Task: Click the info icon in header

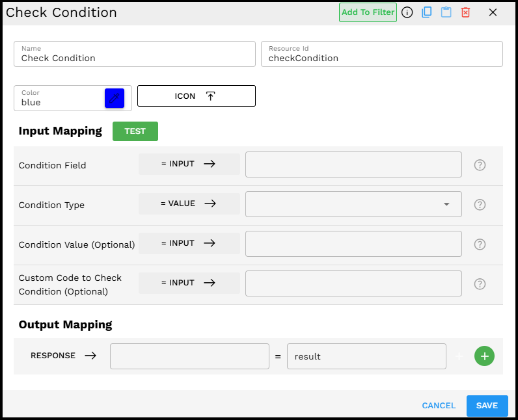Action: point(407,12)
